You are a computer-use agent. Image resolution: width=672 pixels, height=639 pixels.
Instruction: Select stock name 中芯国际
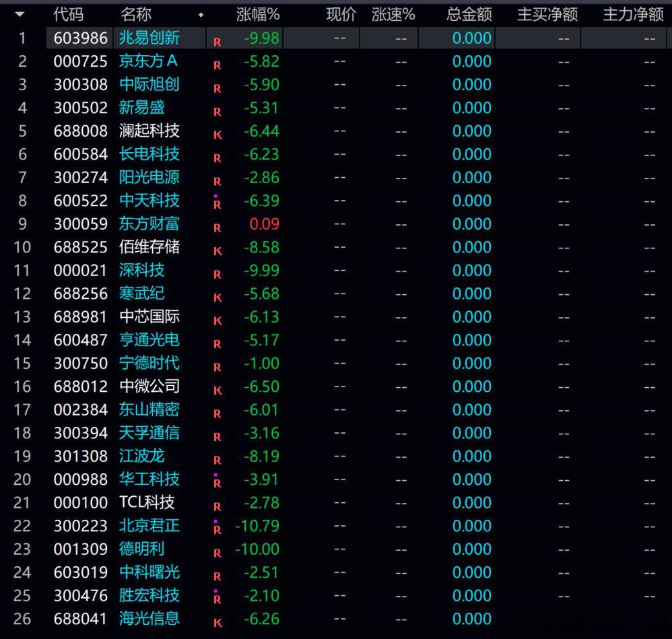pos(149,316)
